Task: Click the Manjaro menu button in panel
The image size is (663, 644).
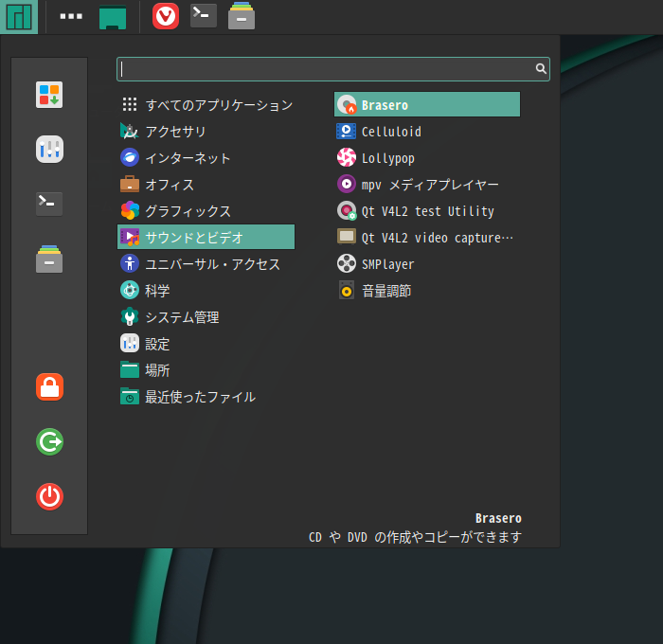Action: pyautogui.click(x=19, y=16)
